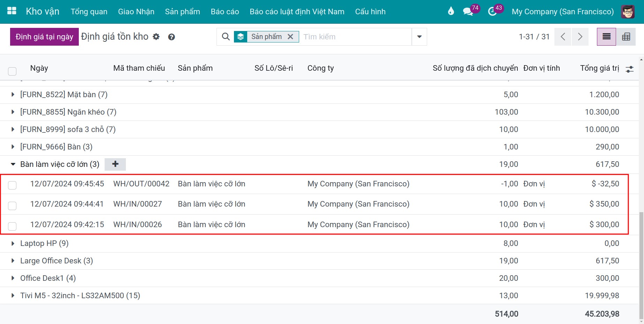The height and width of the screenshot is (324, 644).
Task: Go to previous page arrow
Action: [563, 37]
